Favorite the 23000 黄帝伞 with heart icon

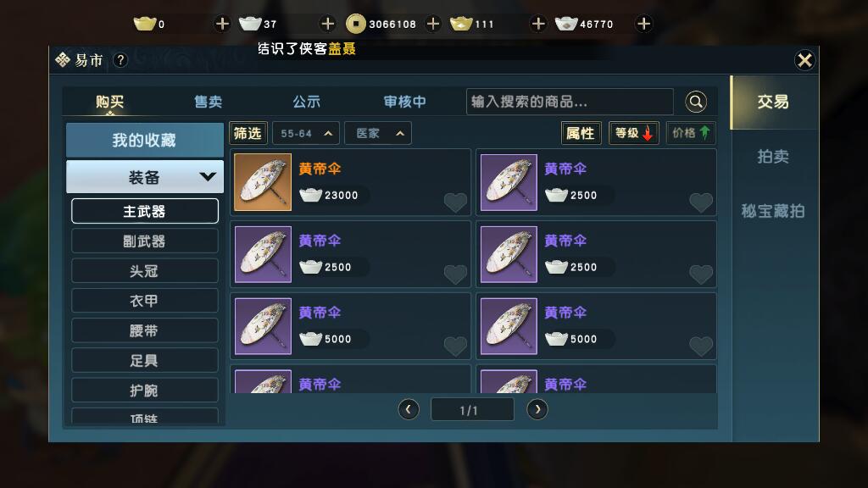tap(455, 202)
